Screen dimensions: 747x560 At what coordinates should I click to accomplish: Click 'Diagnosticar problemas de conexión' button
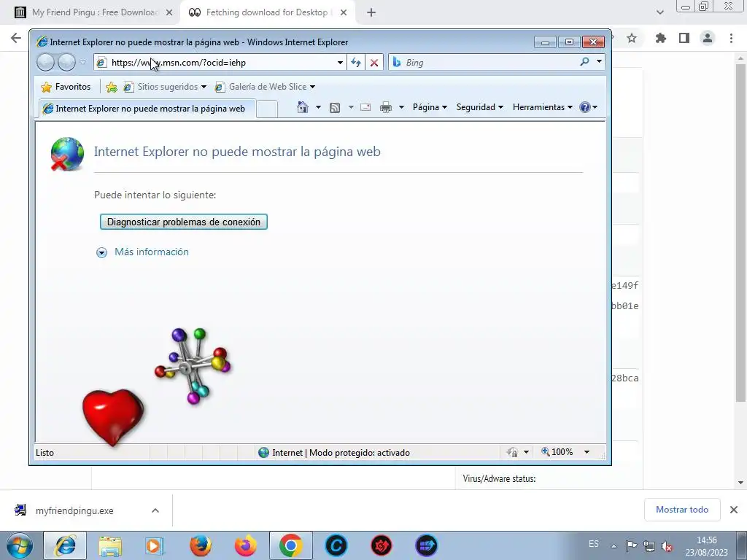(183, 222)
